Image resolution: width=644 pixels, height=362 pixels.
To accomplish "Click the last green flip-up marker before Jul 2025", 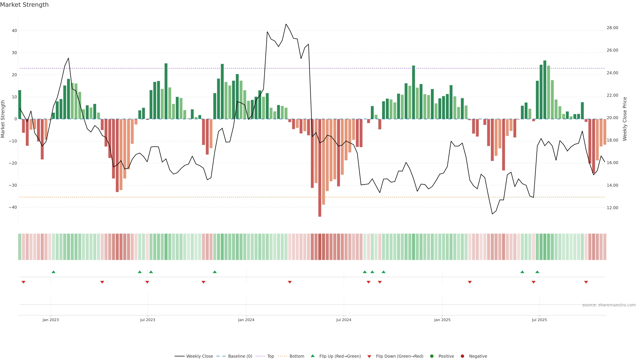I will (x=537, y=272).
